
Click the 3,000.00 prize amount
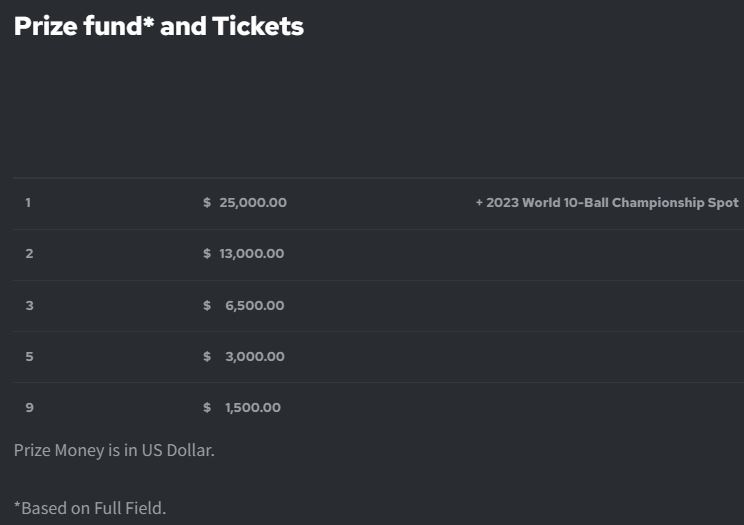pos(254,356)
